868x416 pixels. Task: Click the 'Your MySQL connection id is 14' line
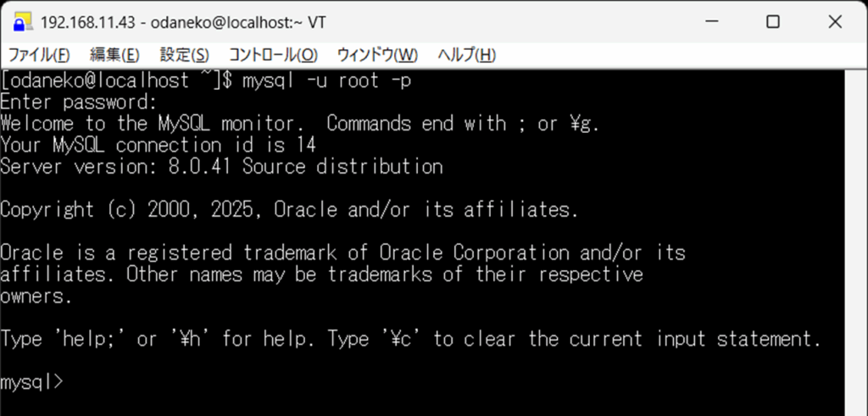click(x=159, y=145)
